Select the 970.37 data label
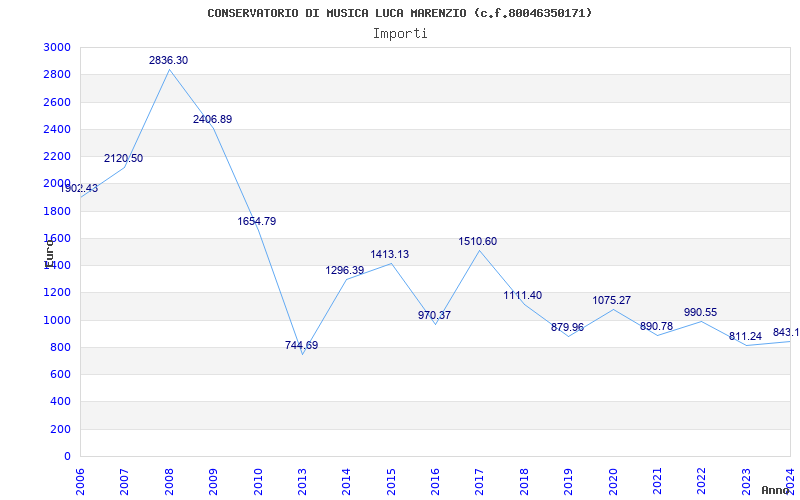Screen dimensions: 800x500 tap(434, 315)
